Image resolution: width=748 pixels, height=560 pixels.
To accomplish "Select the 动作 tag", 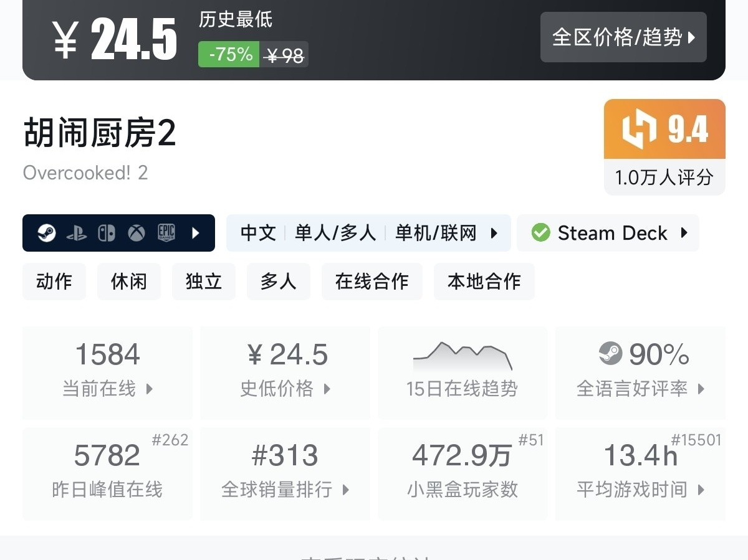I will click(x=54, y=282).
